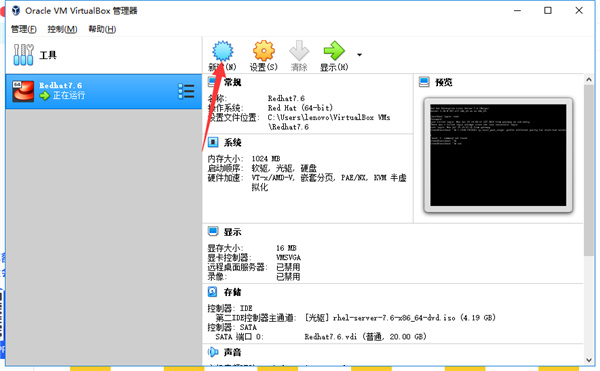
Task: Open the Tools (工具) wrench icon
Action: 23,55
